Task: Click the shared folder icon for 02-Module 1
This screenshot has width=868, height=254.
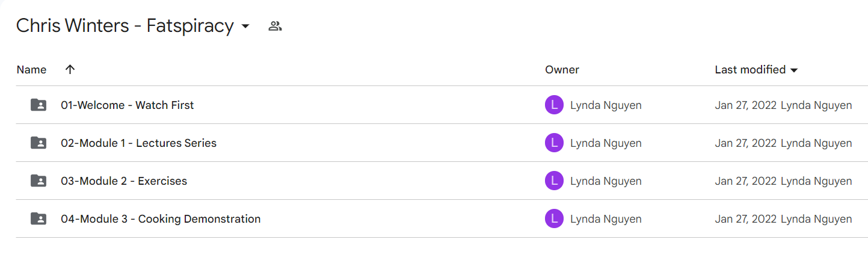Action: pyautogui.click(x=38, y=143)
